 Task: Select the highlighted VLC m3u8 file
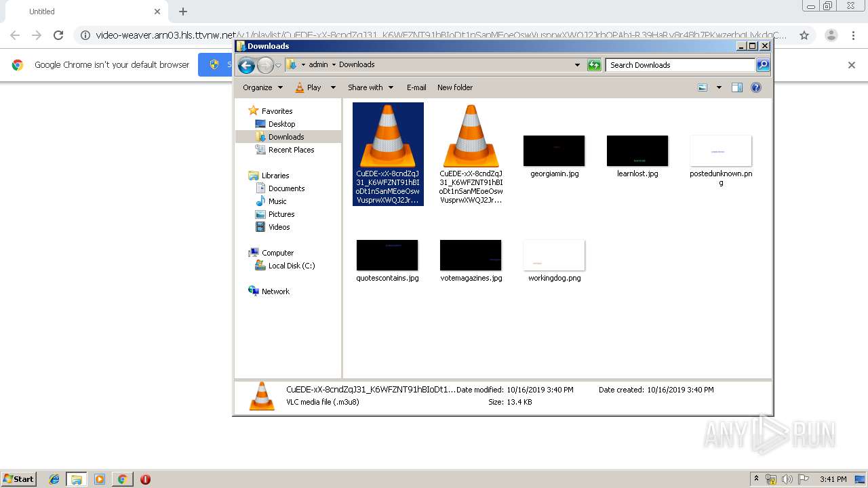(x=388, y=154)
